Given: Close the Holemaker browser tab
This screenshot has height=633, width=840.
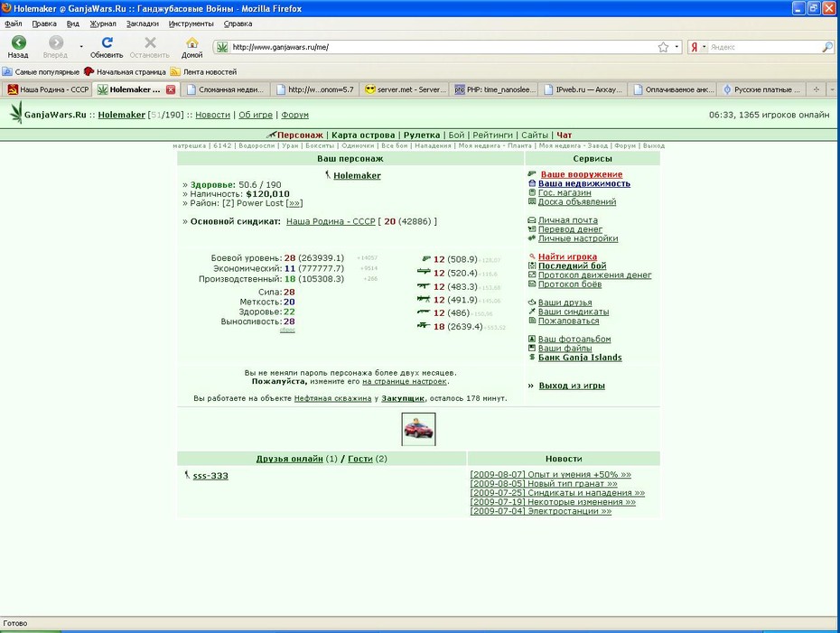Looking at the screenshot, I should click(171, 89).
